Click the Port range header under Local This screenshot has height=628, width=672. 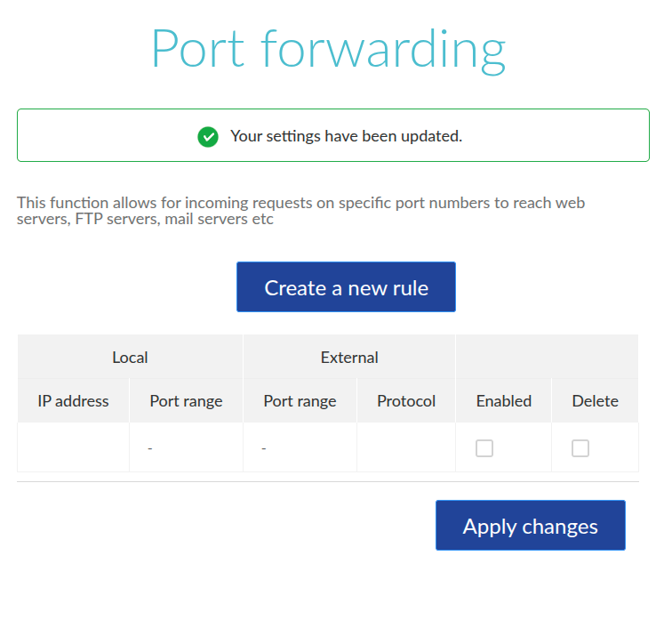pyautogui.click(x=186, y=401)
